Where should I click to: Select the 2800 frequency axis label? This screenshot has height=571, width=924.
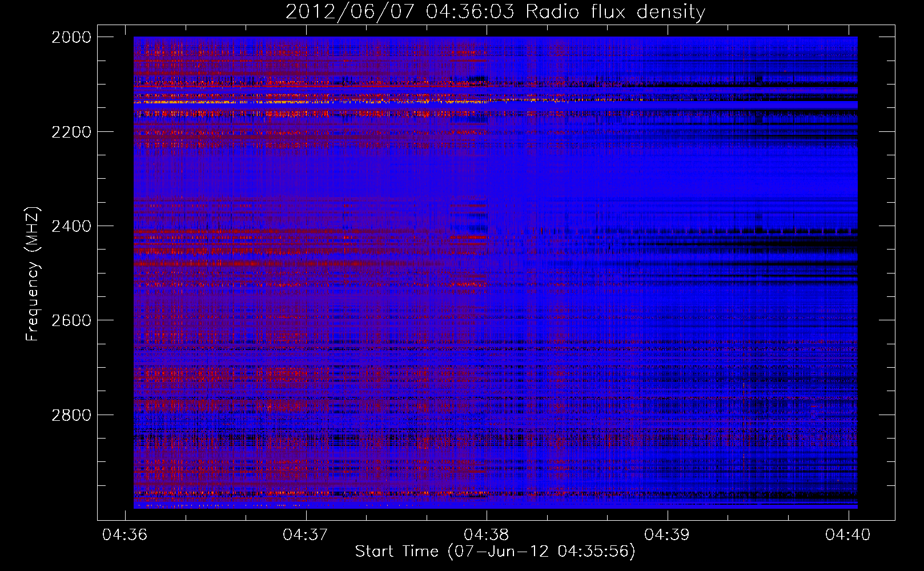coord(71,415)
